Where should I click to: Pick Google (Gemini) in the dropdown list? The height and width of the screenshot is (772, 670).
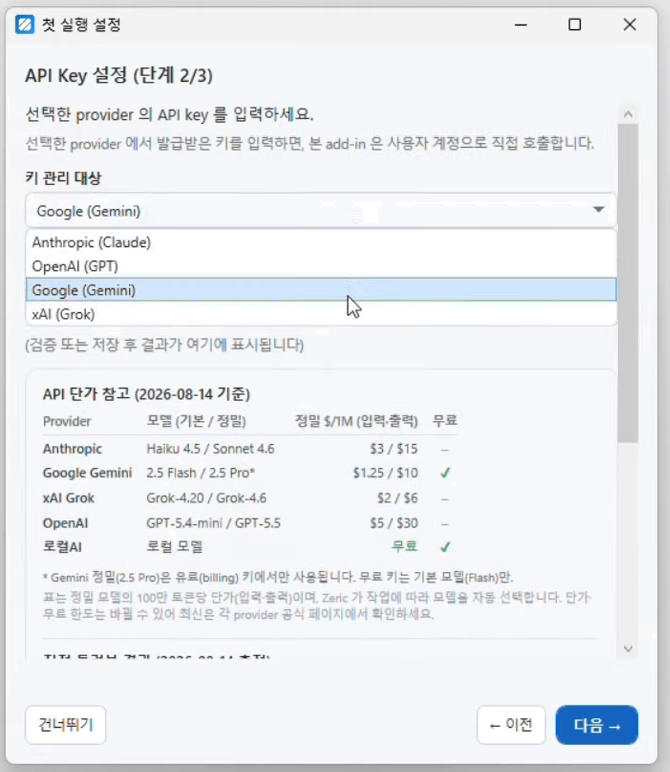321,290
